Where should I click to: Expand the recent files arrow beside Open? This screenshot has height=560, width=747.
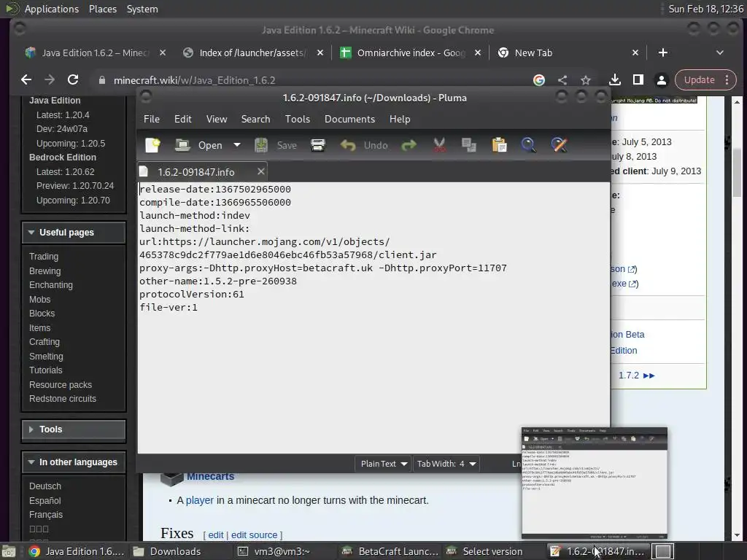click(x=237, y=145)
